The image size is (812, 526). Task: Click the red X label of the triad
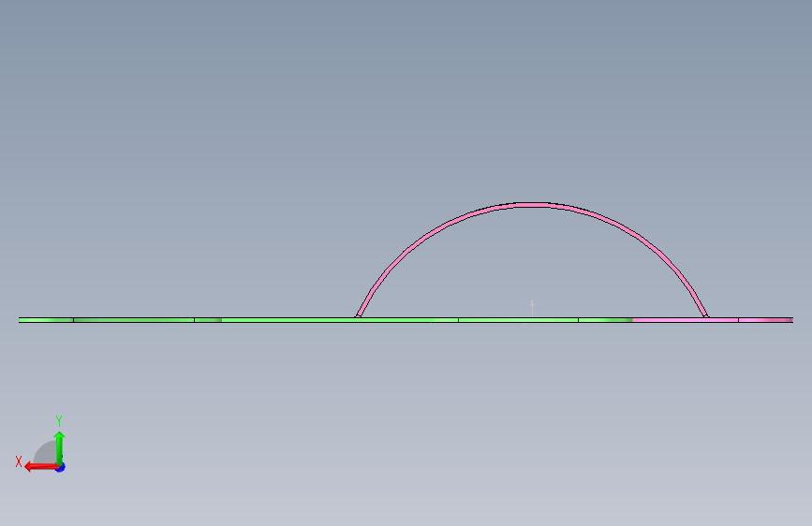tap(19, 461)
